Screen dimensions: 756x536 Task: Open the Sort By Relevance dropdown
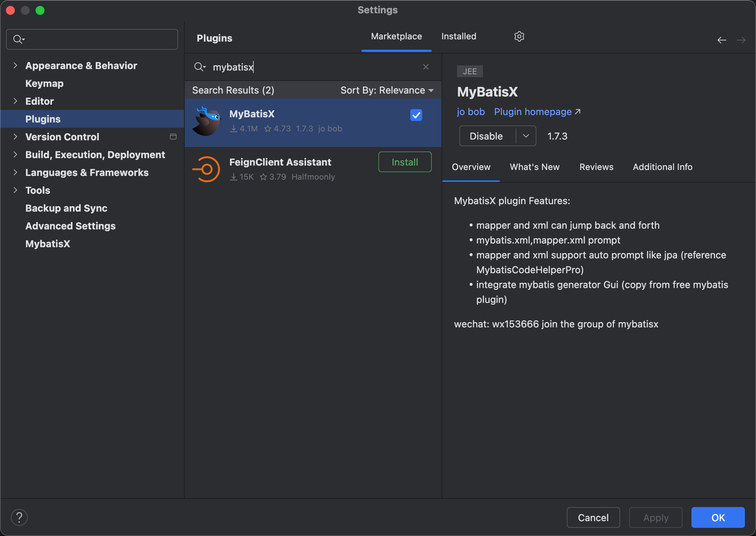pyautogui.click(x=387, y=90)
